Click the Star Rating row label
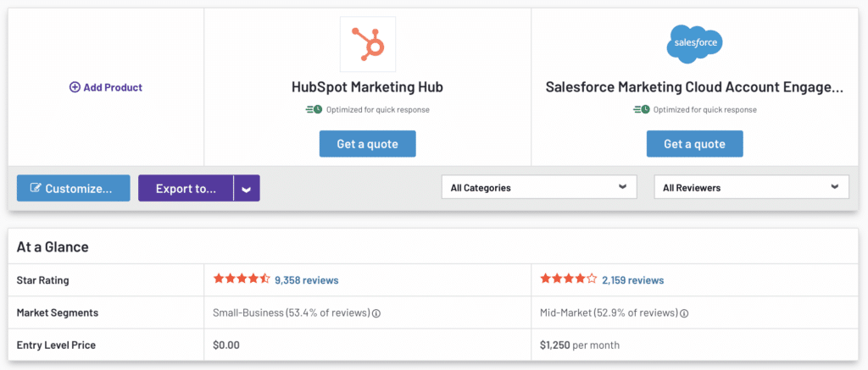Screen dimensions: 868x370 coord(42,280)
